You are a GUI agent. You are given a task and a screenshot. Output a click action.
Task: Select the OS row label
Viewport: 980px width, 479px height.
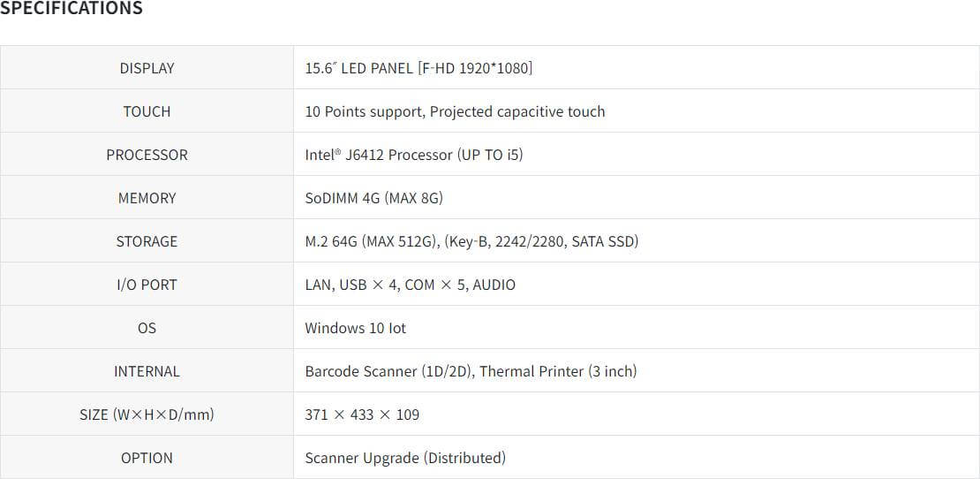(x=147, y=328)
